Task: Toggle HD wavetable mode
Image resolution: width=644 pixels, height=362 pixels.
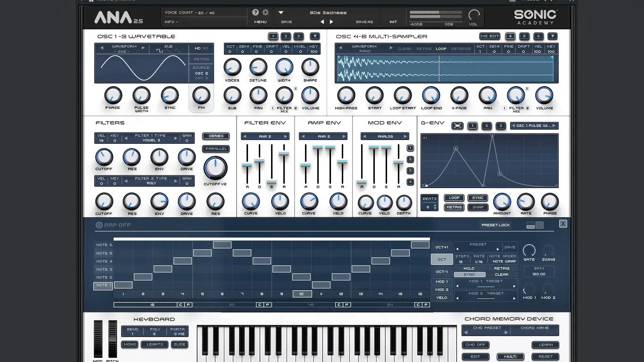Action: point(198,48)
